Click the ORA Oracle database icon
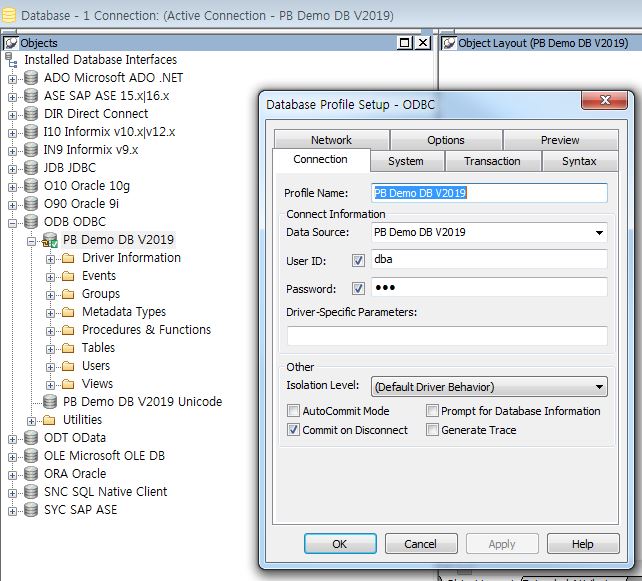This screenshot has width=642, height=581. click(31, 474)
